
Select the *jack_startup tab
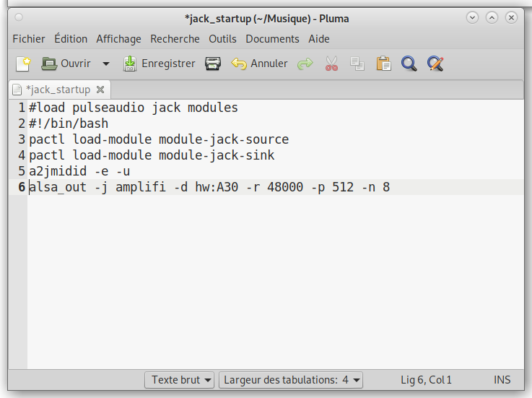tap(58, 90)
